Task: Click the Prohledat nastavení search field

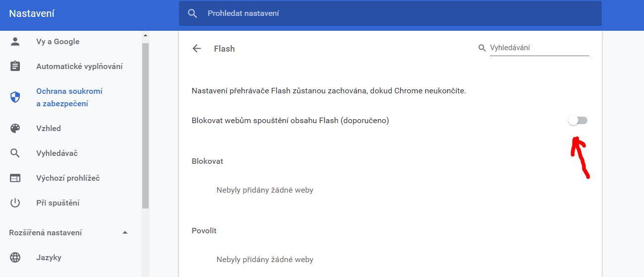Action: point(390,13)
